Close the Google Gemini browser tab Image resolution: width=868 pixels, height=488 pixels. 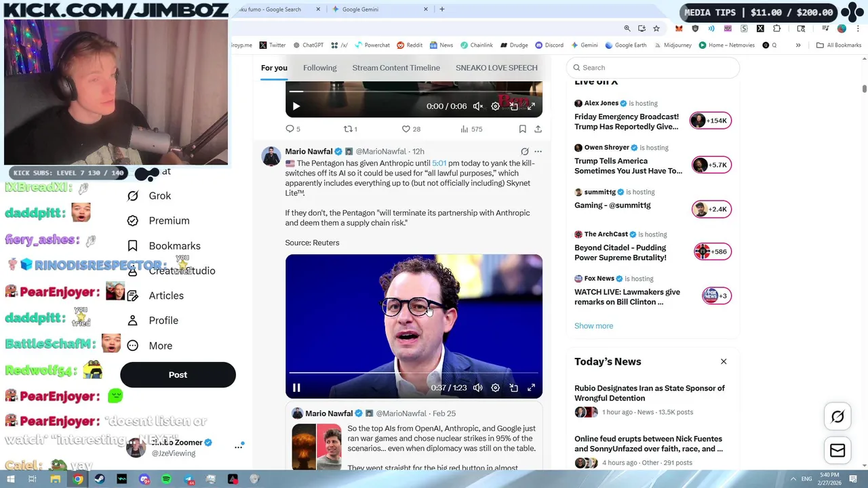point(426,9)
